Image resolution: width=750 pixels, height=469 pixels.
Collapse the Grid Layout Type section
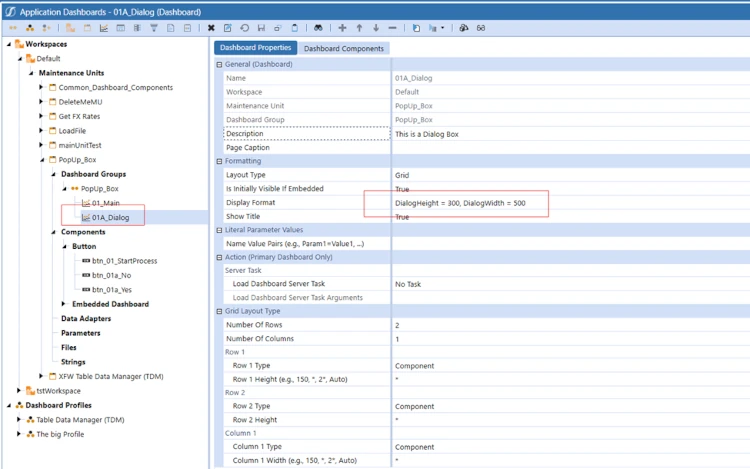220,311
